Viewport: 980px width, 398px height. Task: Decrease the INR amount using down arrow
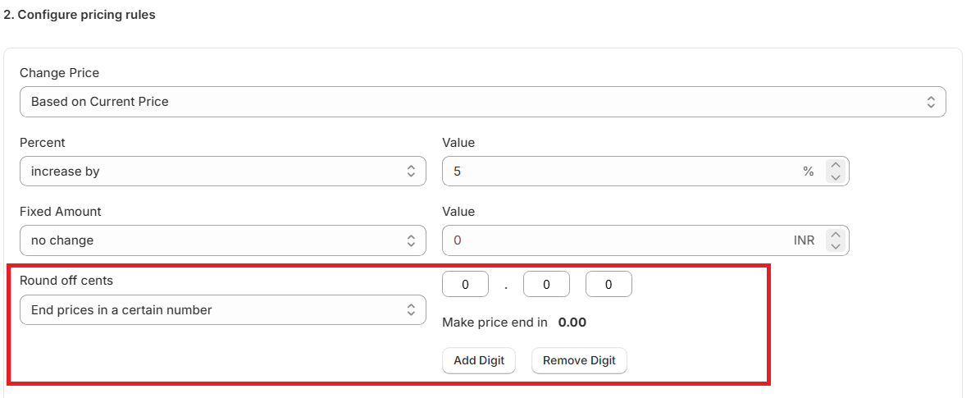(x=836, y=246)
